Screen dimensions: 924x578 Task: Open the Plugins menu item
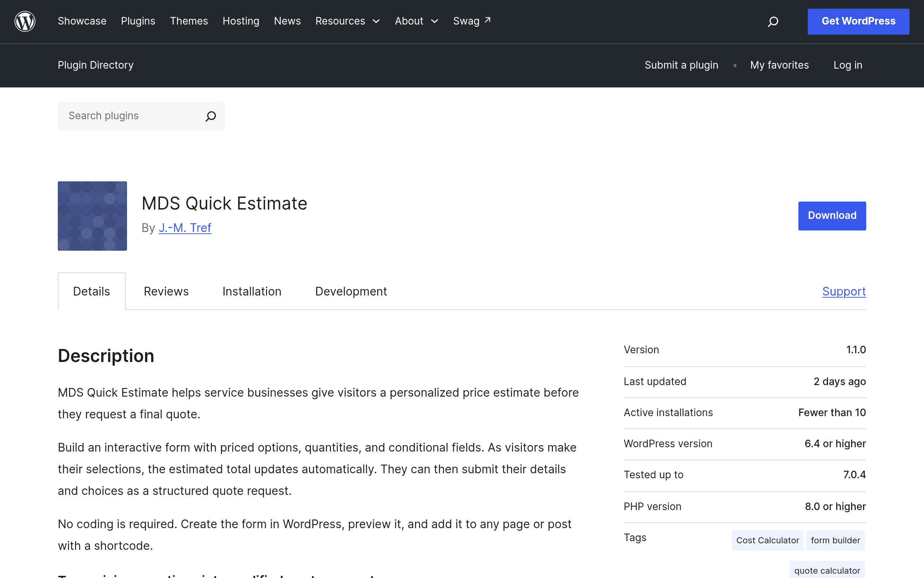pos(138,21)
